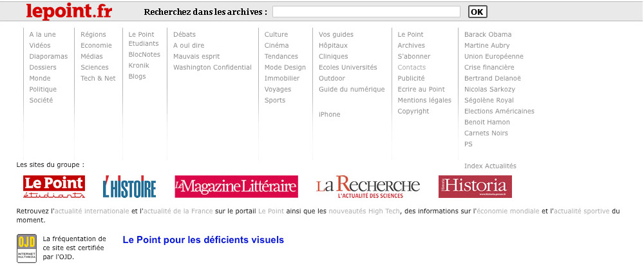Click the OJD certification badge
This screenshot has width=644, height=274.
pyautogui.click(x=26, y=248)
